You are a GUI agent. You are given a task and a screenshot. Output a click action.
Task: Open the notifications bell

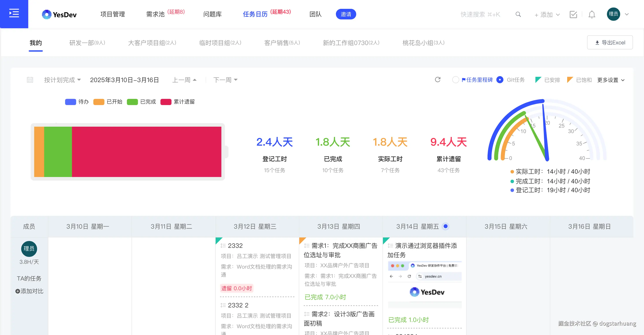coord(591,14)
